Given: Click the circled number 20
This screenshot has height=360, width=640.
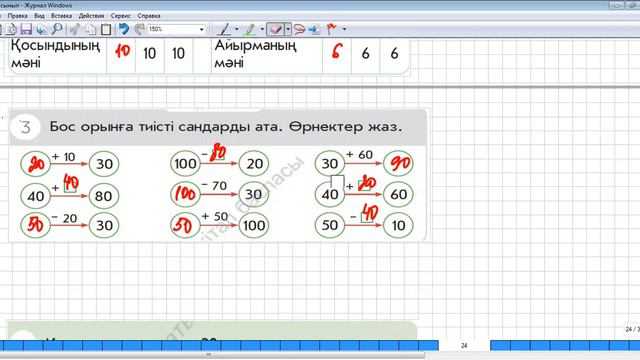Looking at the screenshot, I should (x=254, y=164).
